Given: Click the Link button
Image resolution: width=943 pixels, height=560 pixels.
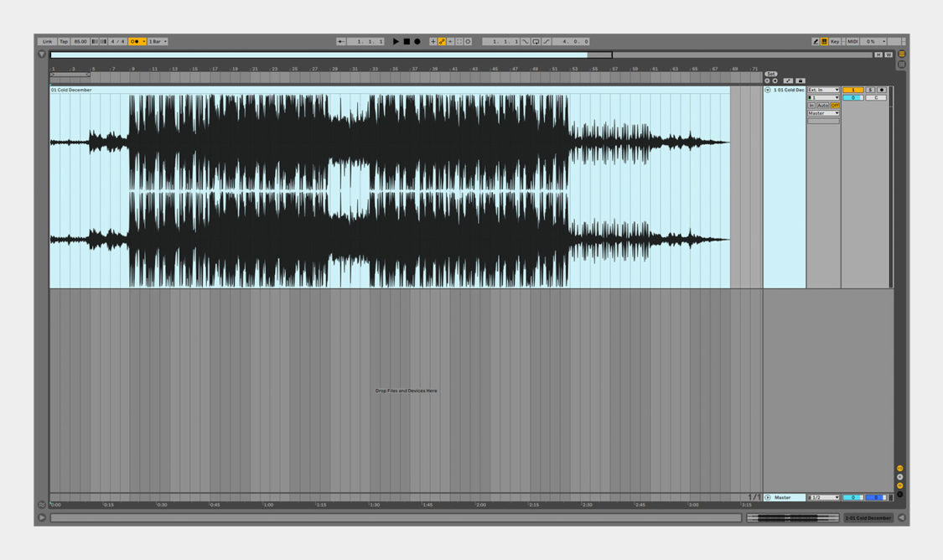Looking at the screenshot, I should click(48, 41).
